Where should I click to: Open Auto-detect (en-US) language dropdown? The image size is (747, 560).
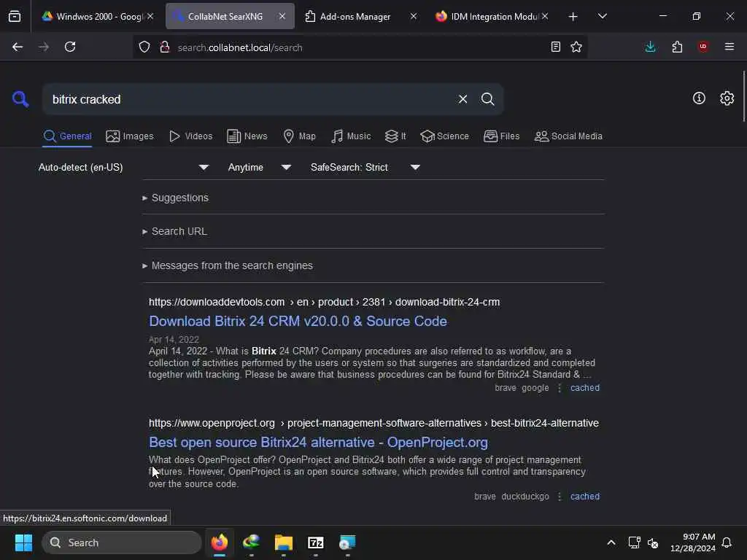point(124,167)
